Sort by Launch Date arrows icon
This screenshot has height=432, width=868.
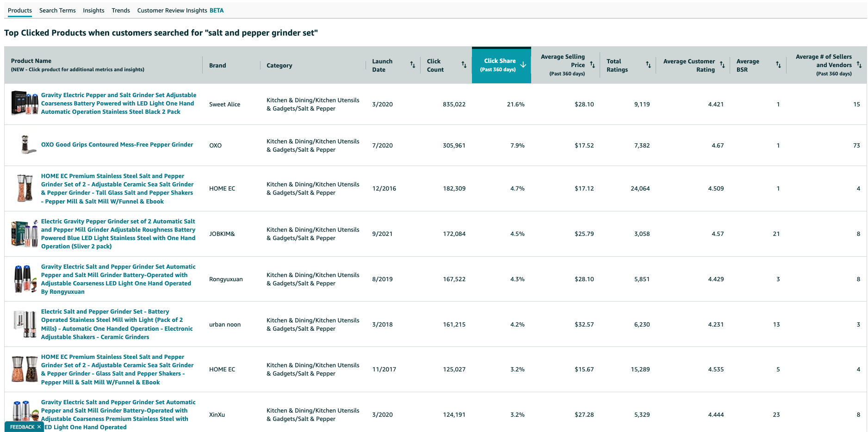(413, 65)
